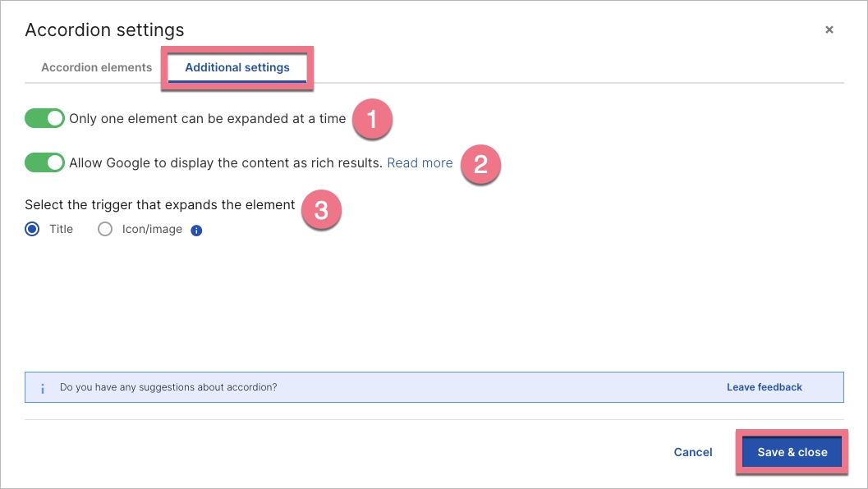Select the Icon/image trigger option
Image resolution: width=868 pixels, height=489 pixels.
point(104,229)
